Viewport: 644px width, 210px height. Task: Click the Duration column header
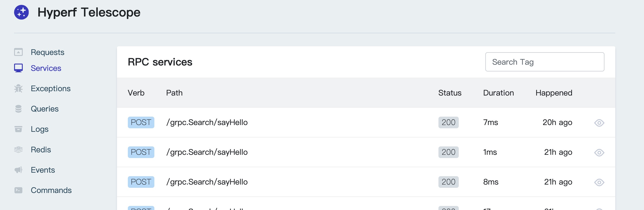click(499, 93)
